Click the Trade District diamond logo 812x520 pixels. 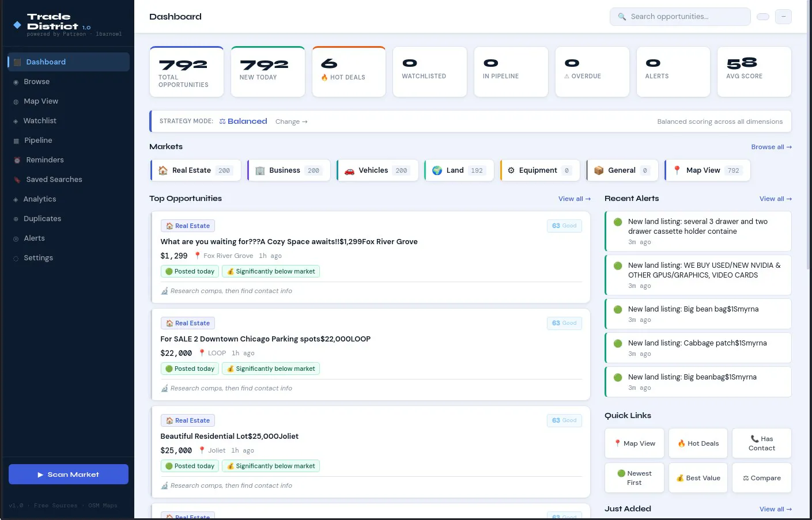[17, 25]
